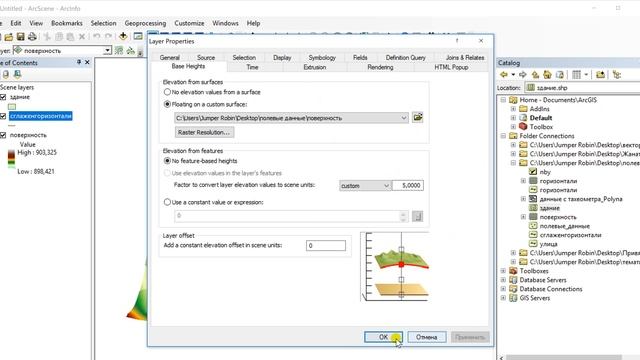Select GIS Servers in Catalog tree
Image resolution: width=640 pixels, height=360 pixels.
[534, 298]
